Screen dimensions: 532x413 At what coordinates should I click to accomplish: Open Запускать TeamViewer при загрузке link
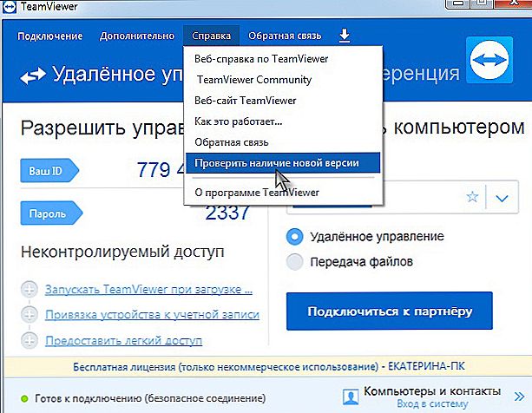(x=148, y=290)
